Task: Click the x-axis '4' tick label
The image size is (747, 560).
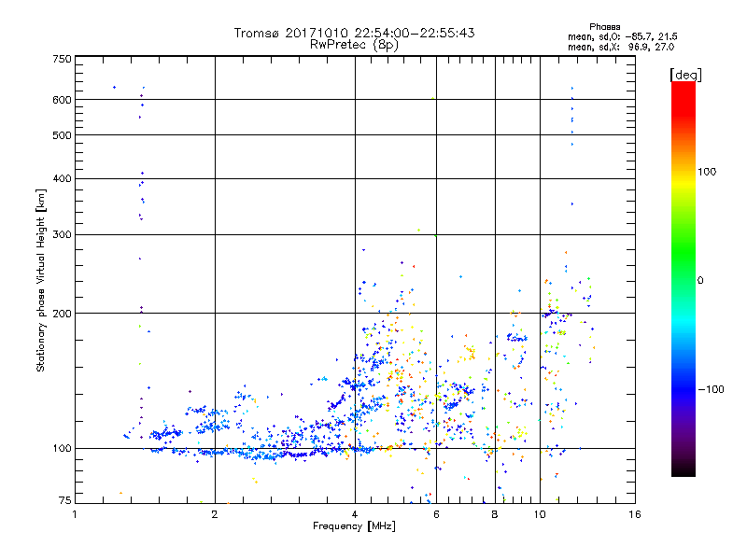Action: pos(355,514)
